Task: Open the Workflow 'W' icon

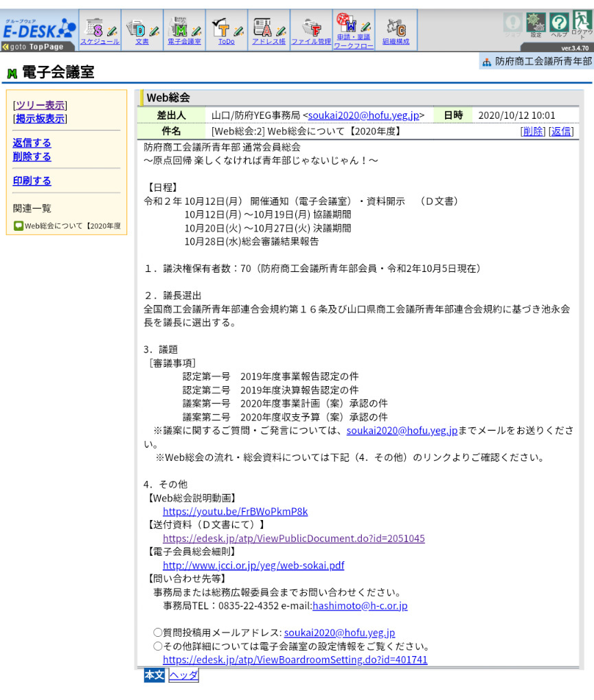Action: pyautogui.click(x=347, y=22)
